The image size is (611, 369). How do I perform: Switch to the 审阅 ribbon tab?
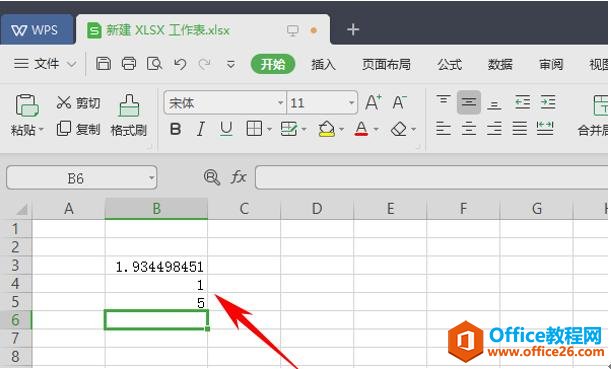pos(551,64)
